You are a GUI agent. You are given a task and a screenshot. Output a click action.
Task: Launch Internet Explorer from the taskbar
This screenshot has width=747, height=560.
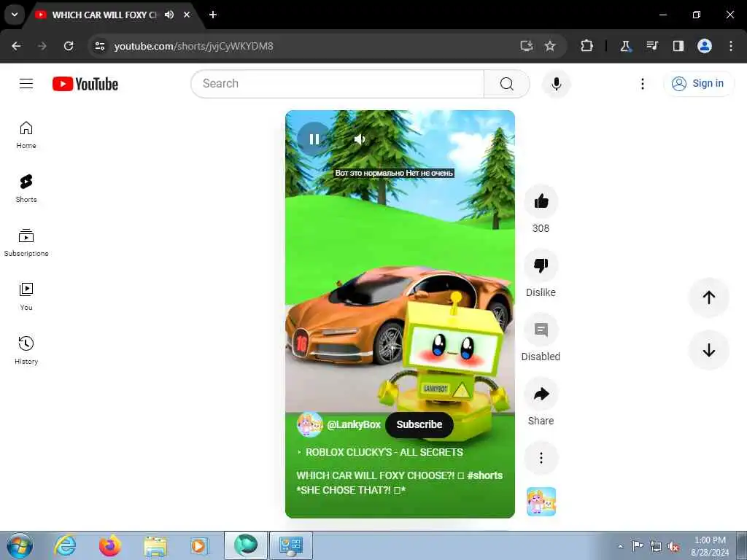[65, 545]
